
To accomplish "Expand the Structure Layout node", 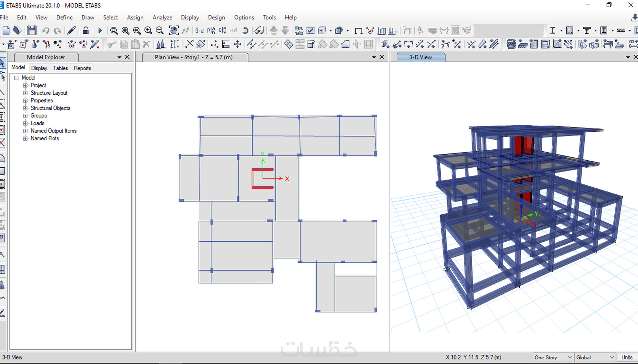I will (26, 93).
